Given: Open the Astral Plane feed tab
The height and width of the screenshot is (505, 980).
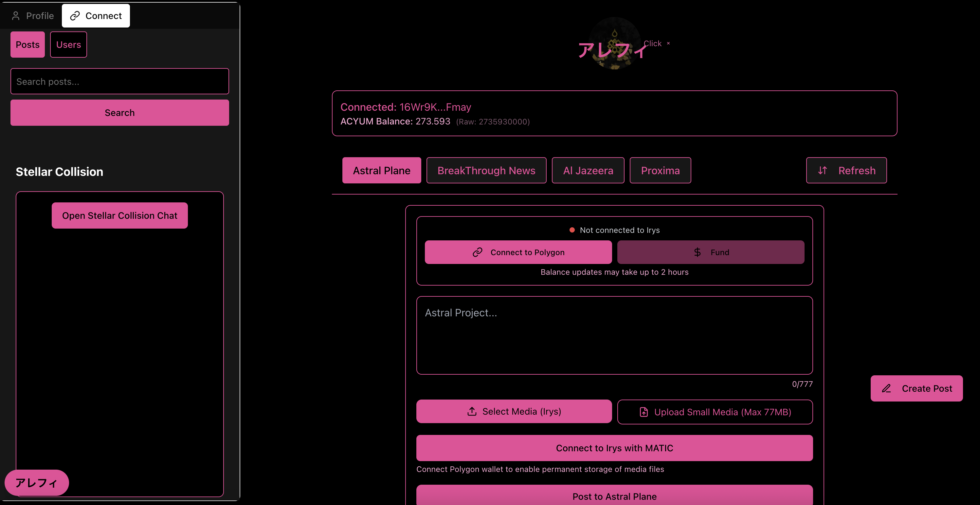Looking at the screenshot, I should [381, 170].
